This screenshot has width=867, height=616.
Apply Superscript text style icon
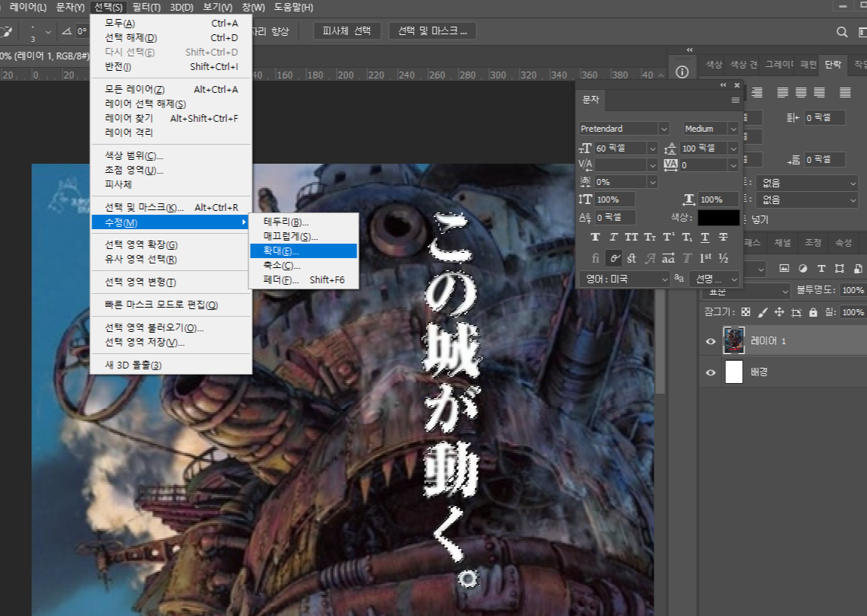click(668, 237)
